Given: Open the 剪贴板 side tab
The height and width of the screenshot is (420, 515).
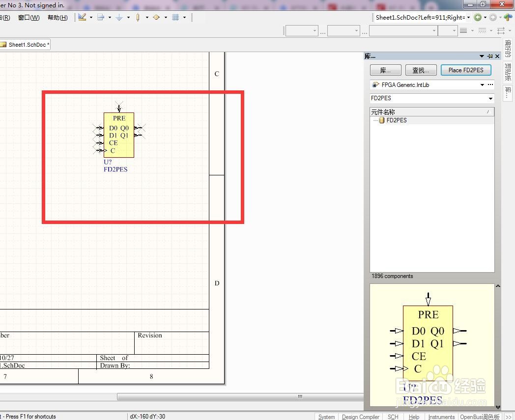Looking at the screenshot, I should tap(508, 72).
